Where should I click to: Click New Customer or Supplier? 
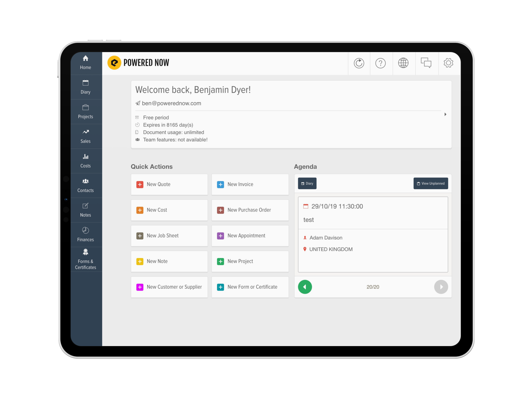point(170,287)
